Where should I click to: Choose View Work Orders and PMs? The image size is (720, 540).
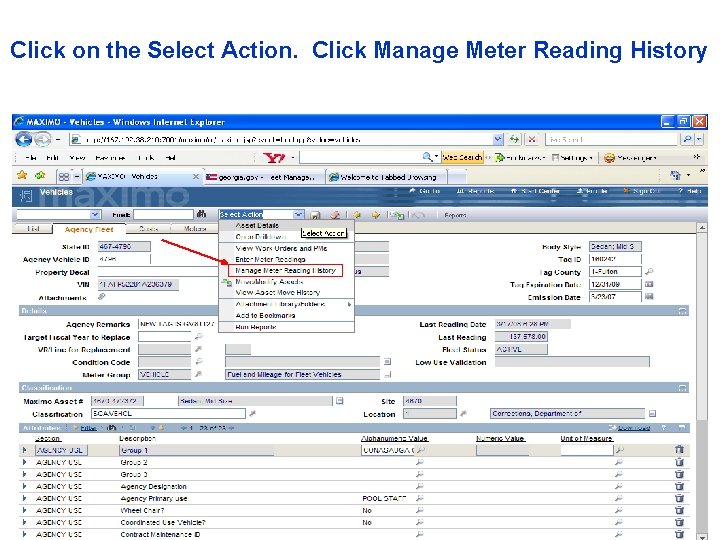(281, 248)
